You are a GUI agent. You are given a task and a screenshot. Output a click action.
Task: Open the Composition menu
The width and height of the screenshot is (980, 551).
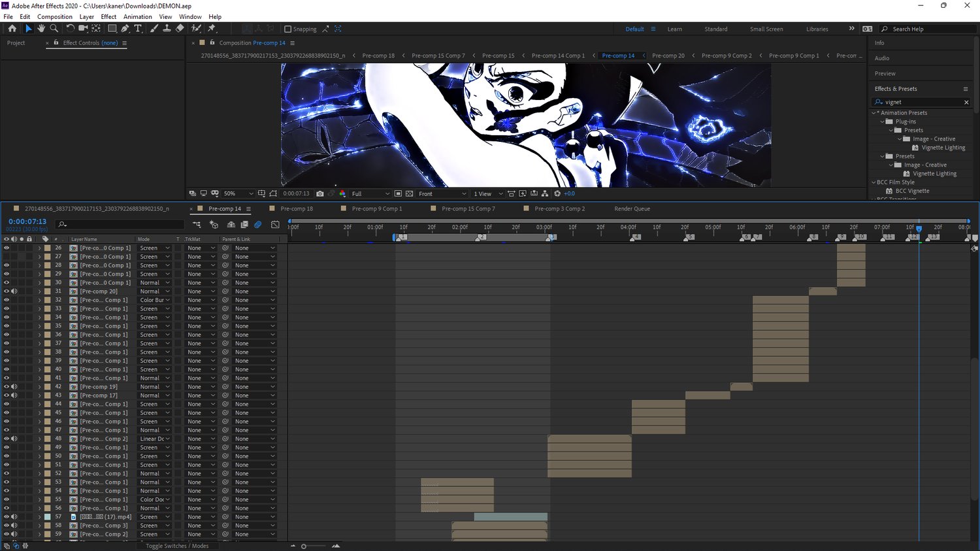click(55, 17)
